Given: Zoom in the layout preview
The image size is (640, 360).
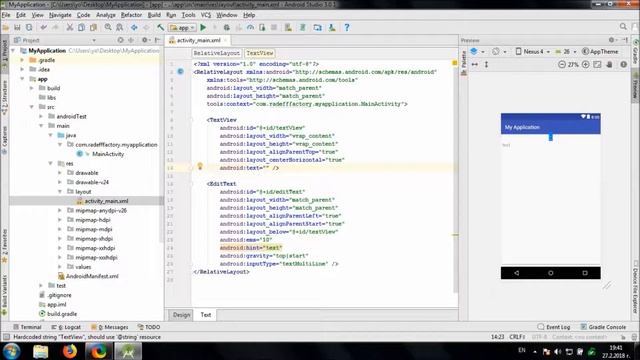Looking at the screenshot, I should pos(585,64).
